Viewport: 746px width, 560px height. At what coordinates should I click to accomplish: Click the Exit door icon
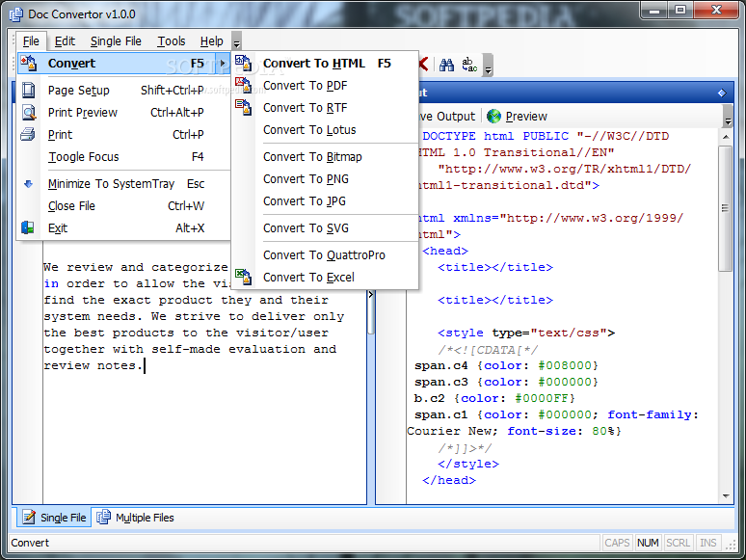28,227
